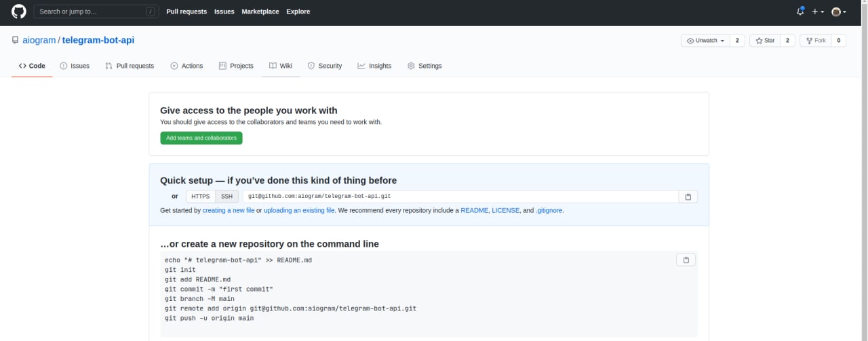The height and width of the screenshot is (341, 868).
Task: Copy the clone URL to clipboard
Action: click(688, 197)
